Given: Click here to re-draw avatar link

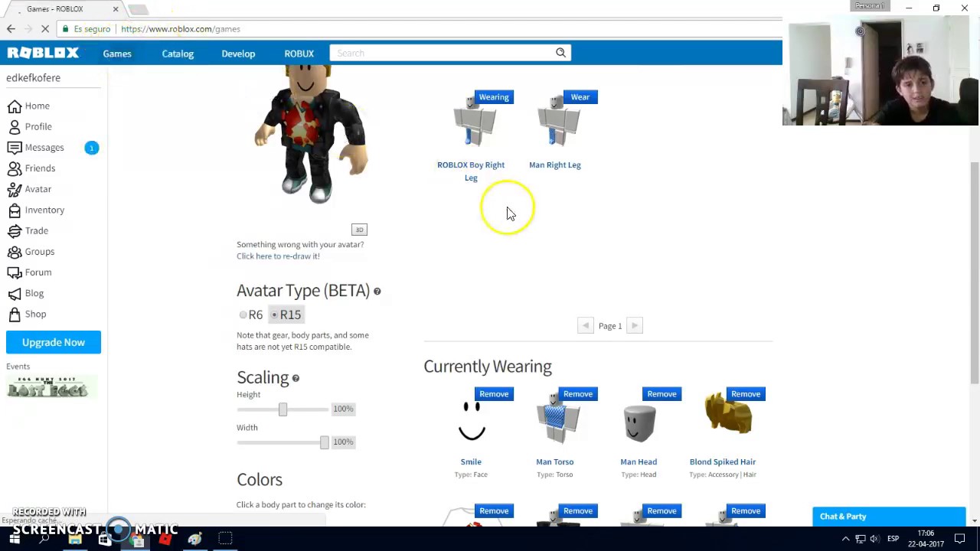Looking at the screenshot, I should (278, 256).
